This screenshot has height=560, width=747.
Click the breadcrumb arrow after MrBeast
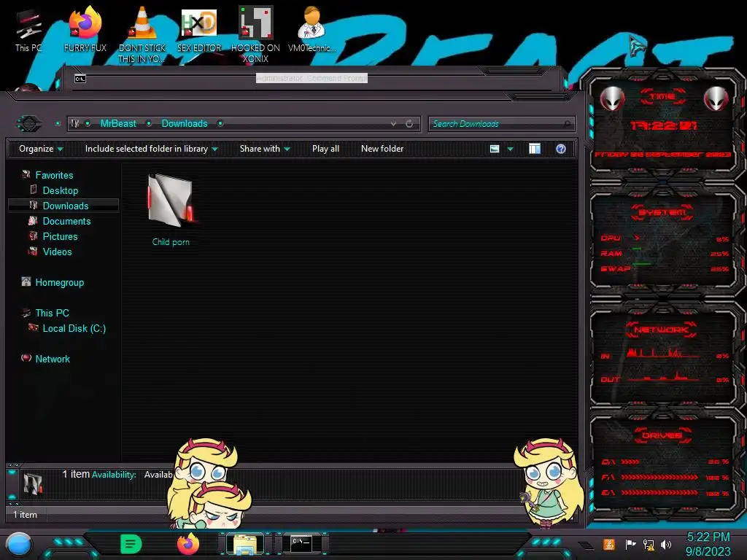pyautogui.click(x=149, y=124)
